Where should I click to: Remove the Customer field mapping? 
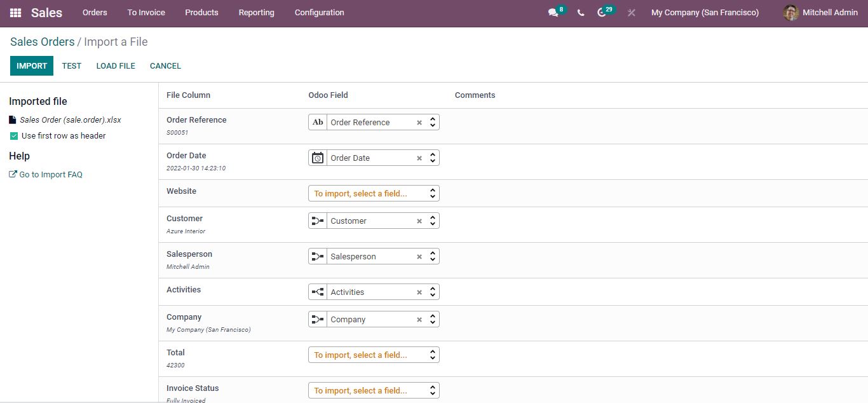point(419,221)
